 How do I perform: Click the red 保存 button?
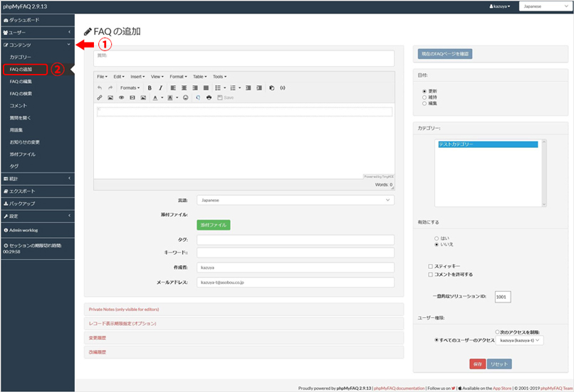tap(477, 364)
